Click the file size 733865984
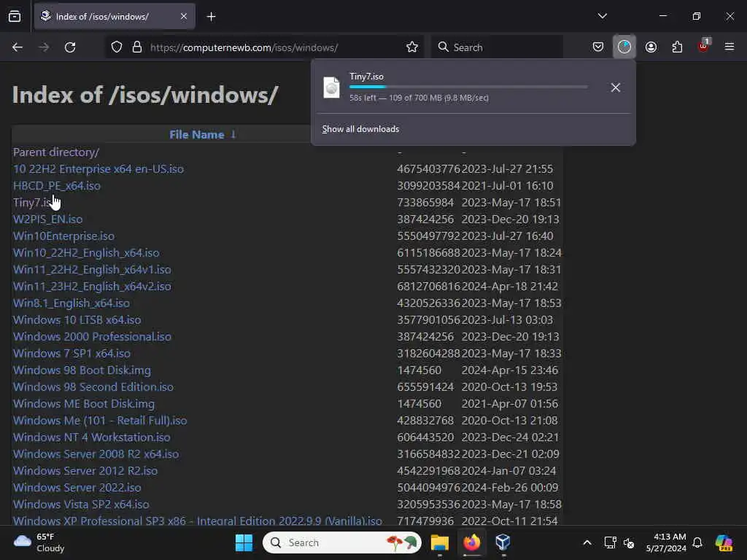Image resolution: width=747 pixels, height=560 pixels. pyautogui.click(x=425, y=203)
